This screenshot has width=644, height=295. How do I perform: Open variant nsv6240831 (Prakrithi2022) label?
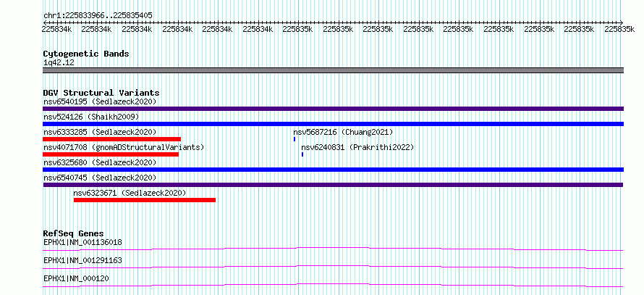(357, 147)
